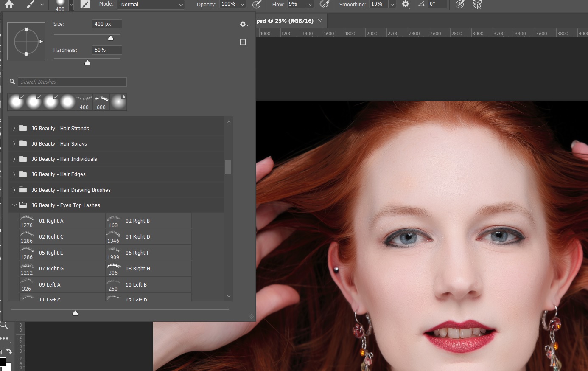
Task: Expand the JG Beauty - Hair Strands folder
Action: [14, 128]
